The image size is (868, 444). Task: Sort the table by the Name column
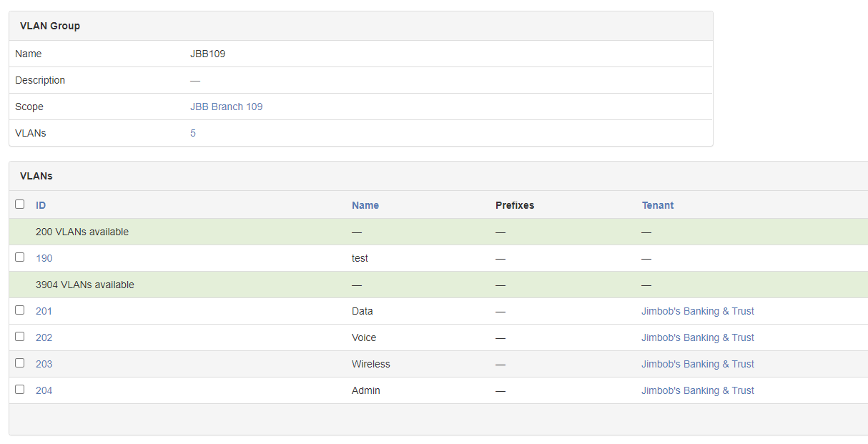[x=365, y=204]
